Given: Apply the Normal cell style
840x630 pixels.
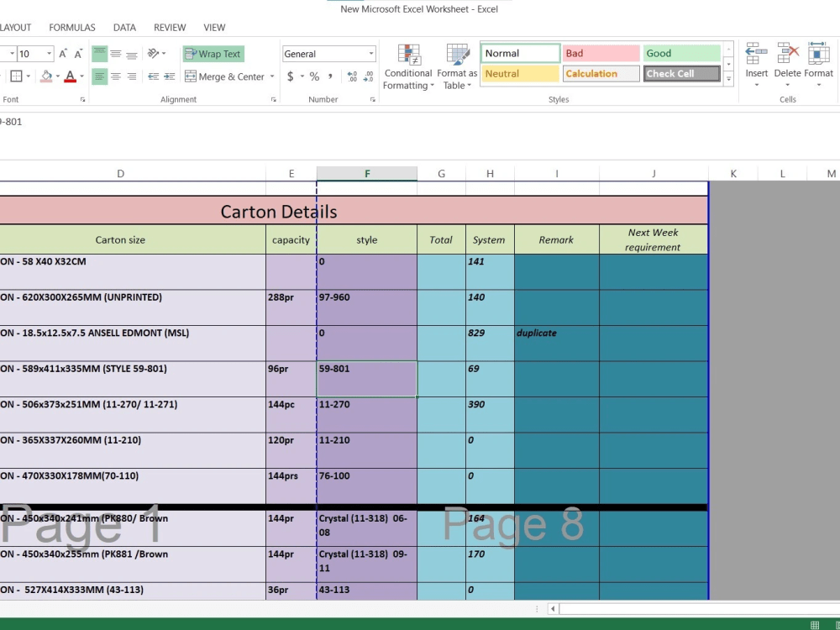Looking at the screenshot, I should pos(520,53).
